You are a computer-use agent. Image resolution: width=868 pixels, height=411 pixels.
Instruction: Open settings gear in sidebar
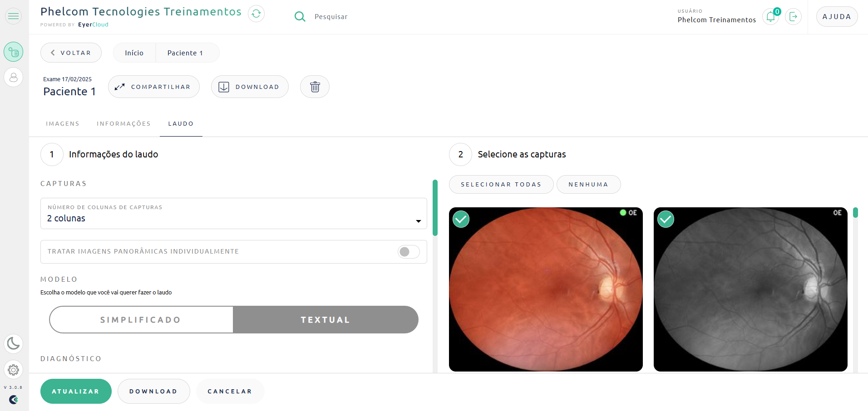pyautogui.click(x=14, y=370)
